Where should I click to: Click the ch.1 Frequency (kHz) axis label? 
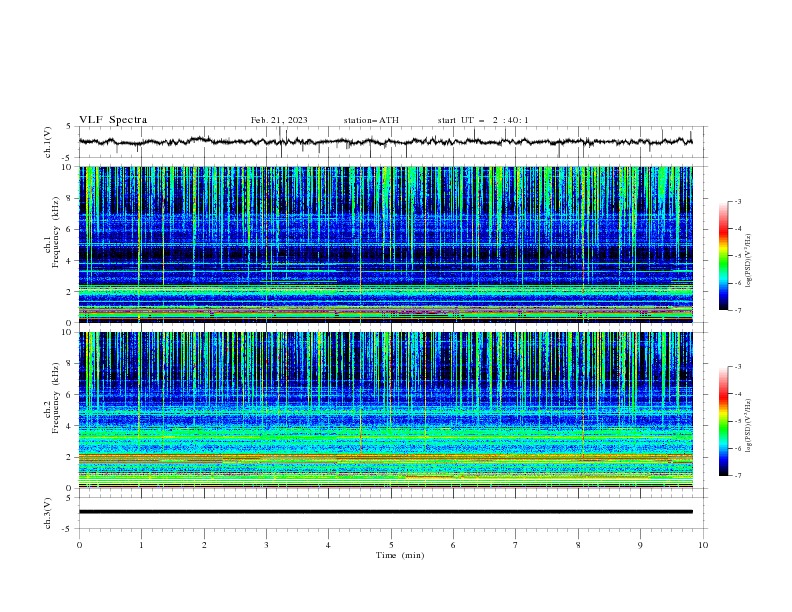click(52, 232)
